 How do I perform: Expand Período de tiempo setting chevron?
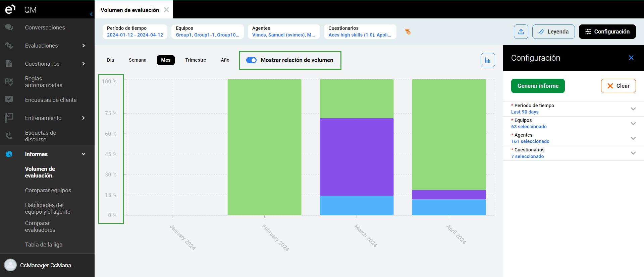(633, 109)
